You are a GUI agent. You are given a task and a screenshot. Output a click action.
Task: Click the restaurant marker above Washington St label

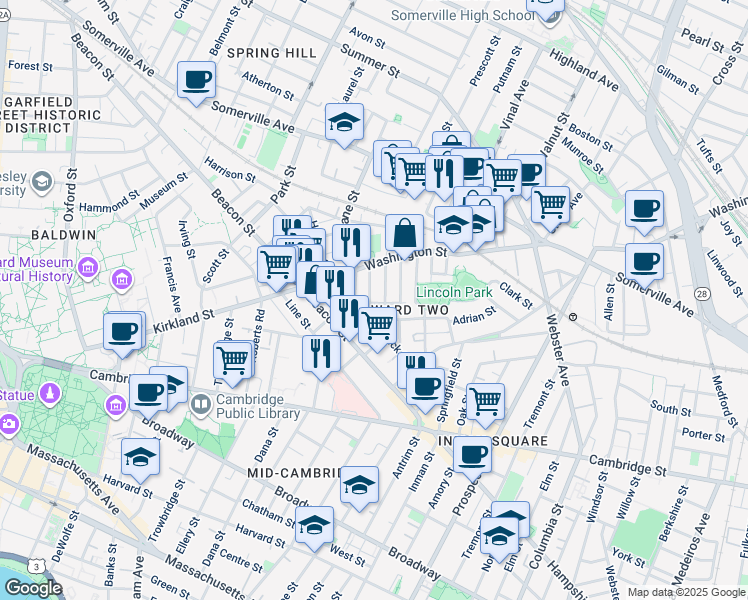coord(351,245)
